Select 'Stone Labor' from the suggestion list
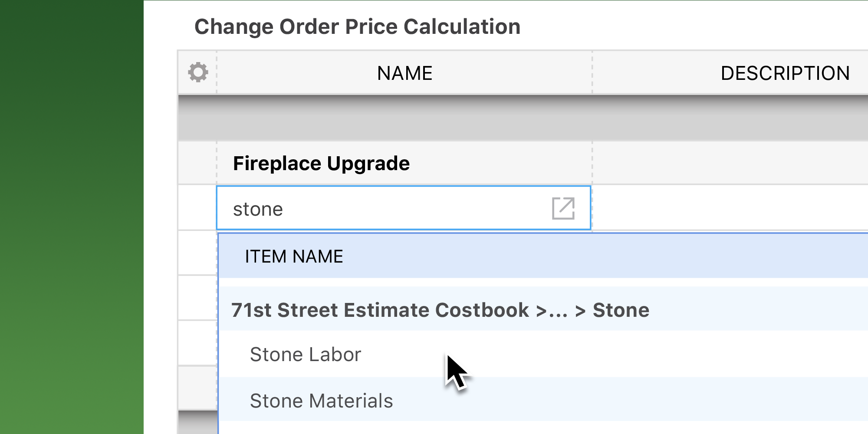The image size is (868, 434). [305, 355]
